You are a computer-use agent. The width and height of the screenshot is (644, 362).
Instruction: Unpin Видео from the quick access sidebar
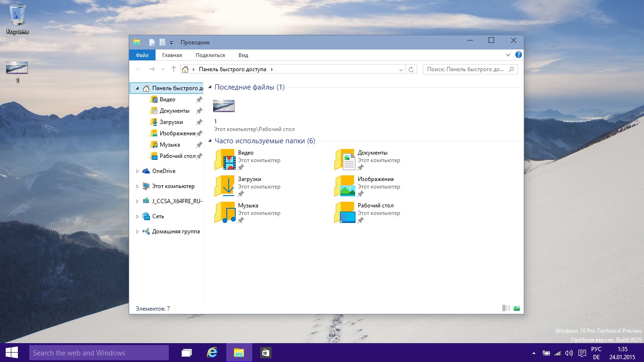tap(199, 99)
